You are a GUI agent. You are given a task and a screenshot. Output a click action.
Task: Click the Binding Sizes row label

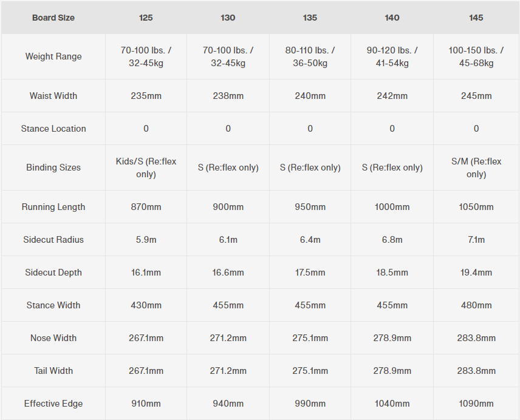click(x=53, y=168)
